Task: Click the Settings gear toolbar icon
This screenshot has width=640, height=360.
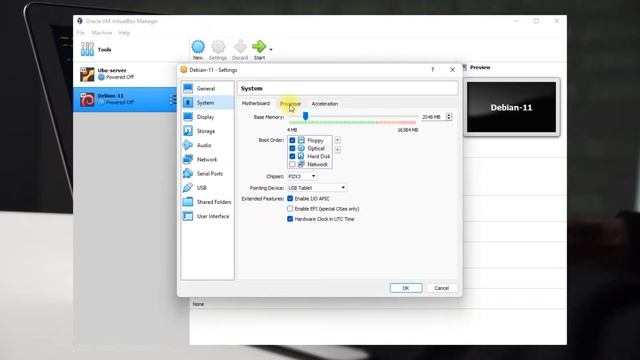Action: (x=218, y=47)
